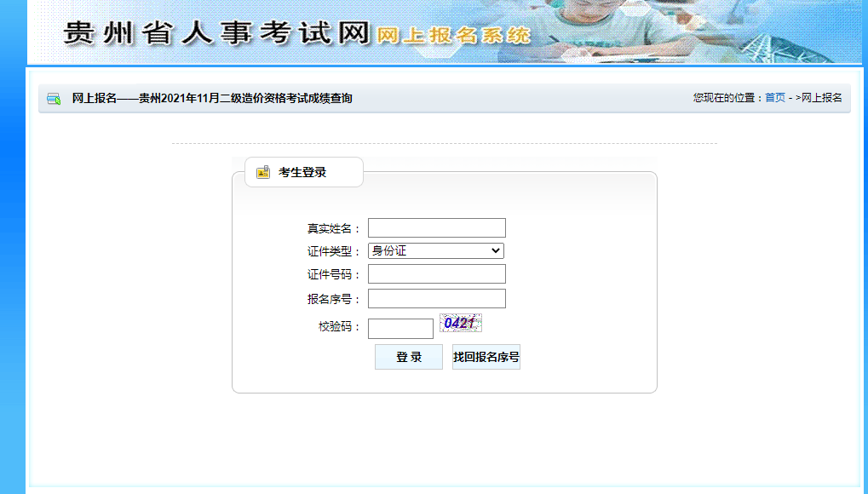Click the 报名序号 input field
The width and height of the screenshot is (868, 494).
point(435,298)
